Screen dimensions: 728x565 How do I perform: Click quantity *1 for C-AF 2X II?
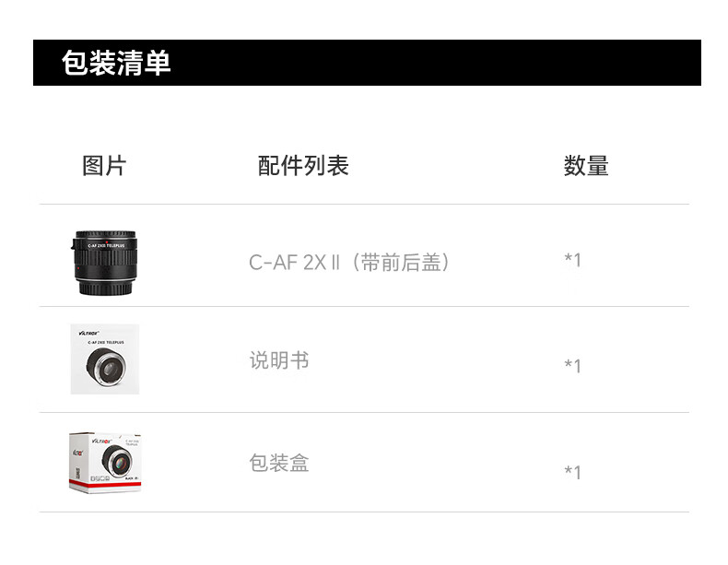pos(572,260)
